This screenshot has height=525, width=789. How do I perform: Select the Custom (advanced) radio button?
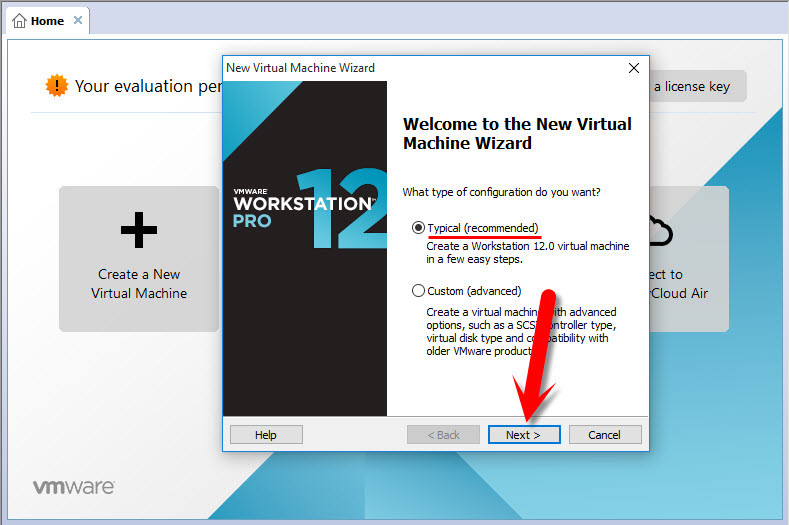tap(418, 291)
